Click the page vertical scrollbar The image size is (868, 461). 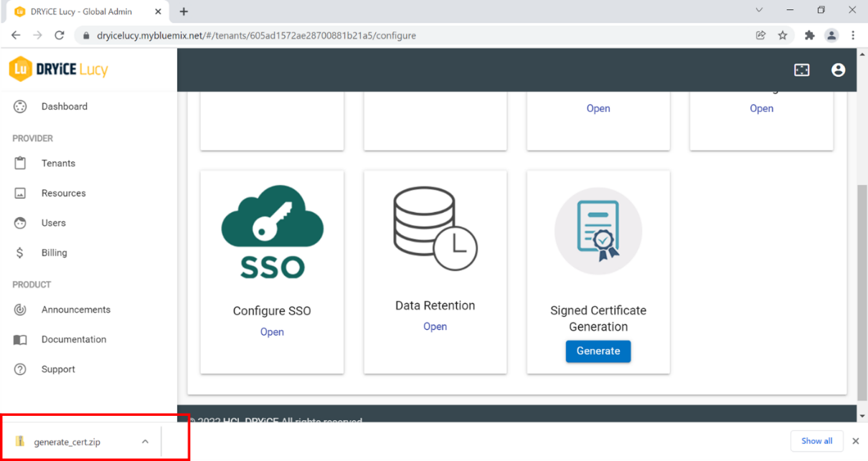[x=862, y=287]
